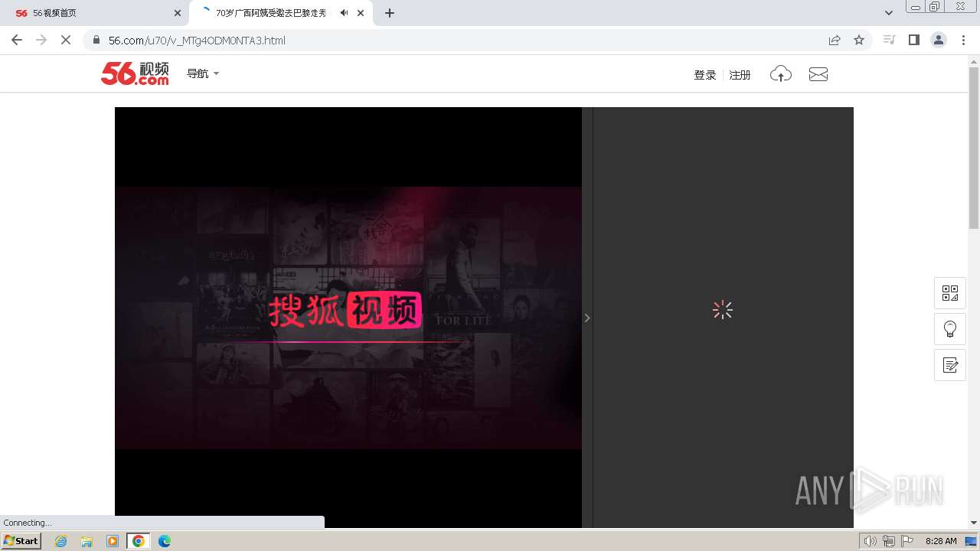
Task: Open the tab search dropdown arrow
Action: 888,13
